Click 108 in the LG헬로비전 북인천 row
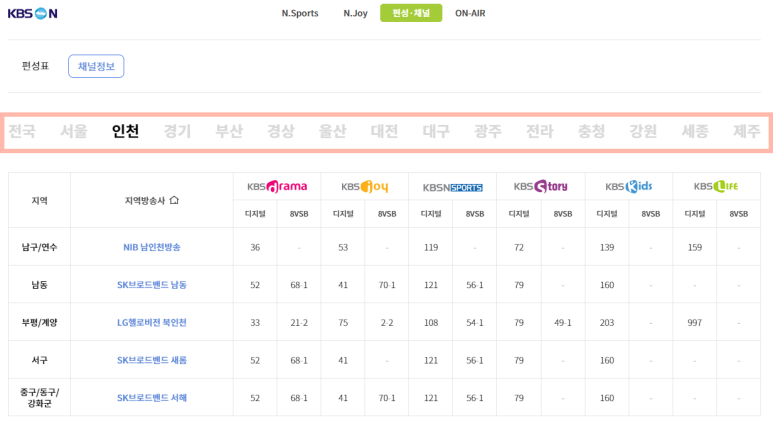 [x=431, y=322]
